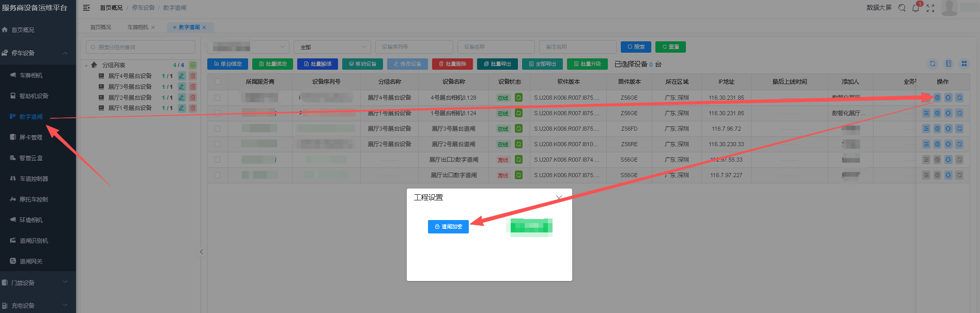Viewport: 980px width, 313px height.
Task: Open 屏卡管理 in the sidebar
Action: click(31, 137)
